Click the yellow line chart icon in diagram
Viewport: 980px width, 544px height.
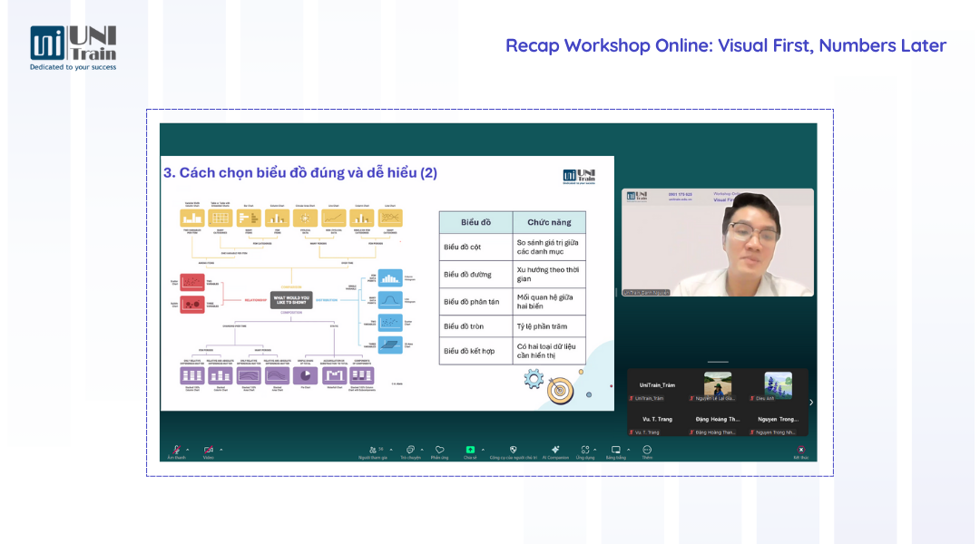(334, 218)
